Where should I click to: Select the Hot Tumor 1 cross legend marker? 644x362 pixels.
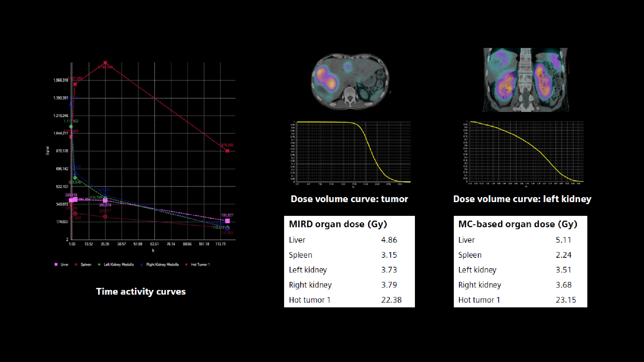[186, 264]
